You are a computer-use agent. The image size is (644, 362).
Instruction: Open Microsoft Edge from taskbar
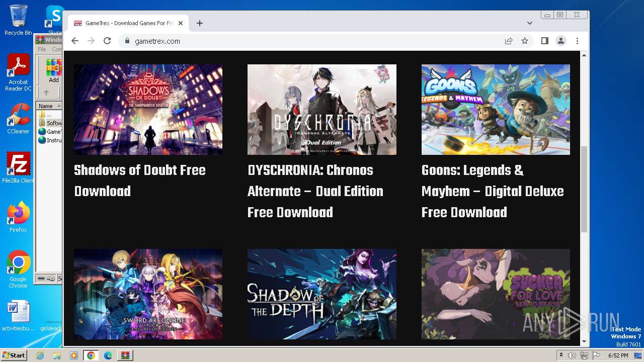[x=108, y=355]
